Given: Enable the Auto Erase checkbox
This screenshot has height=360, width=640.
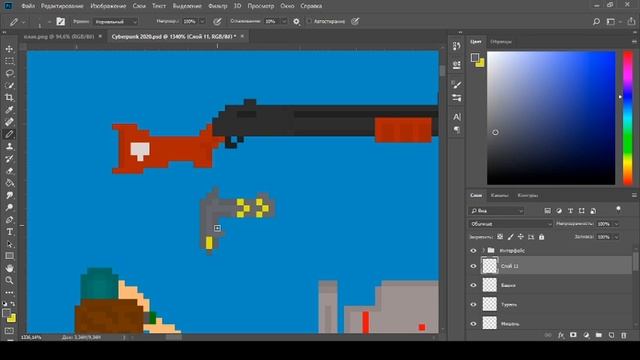Looking at the screenshot, I should pyautogui.click(x=309, y=21).
